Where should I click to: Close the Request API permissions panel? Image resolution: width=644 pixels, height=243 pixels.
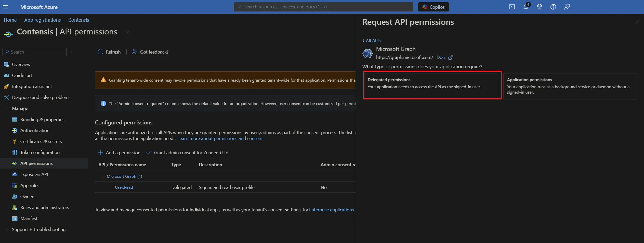[637, 22]
